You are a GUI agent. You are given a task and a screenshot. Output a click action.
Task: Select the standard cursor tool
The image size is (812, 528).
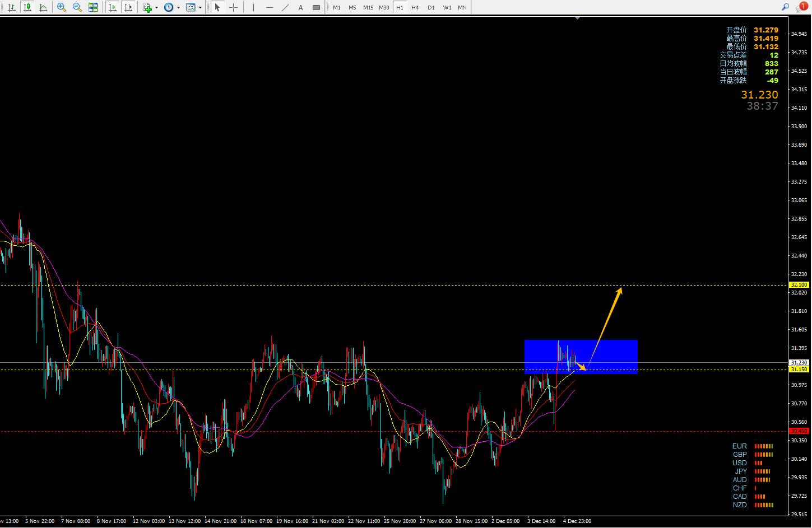[x=217, y=7]
